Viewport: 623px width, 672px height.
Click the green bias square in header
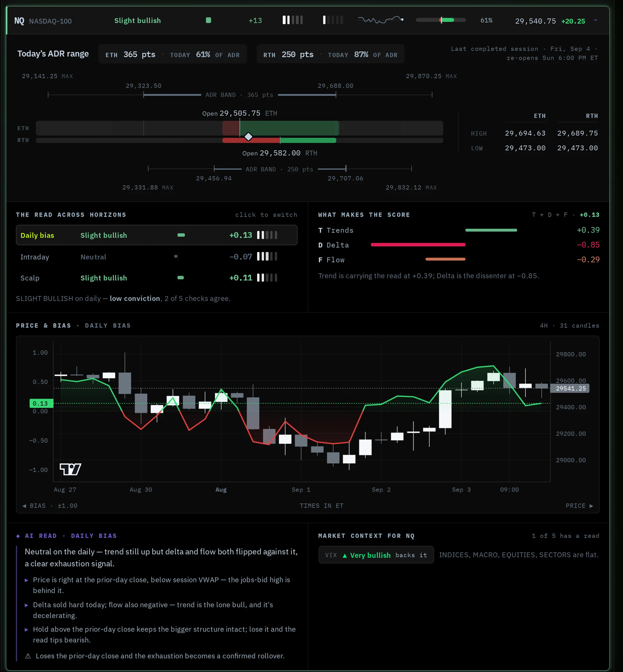click(x=208, y=20)
